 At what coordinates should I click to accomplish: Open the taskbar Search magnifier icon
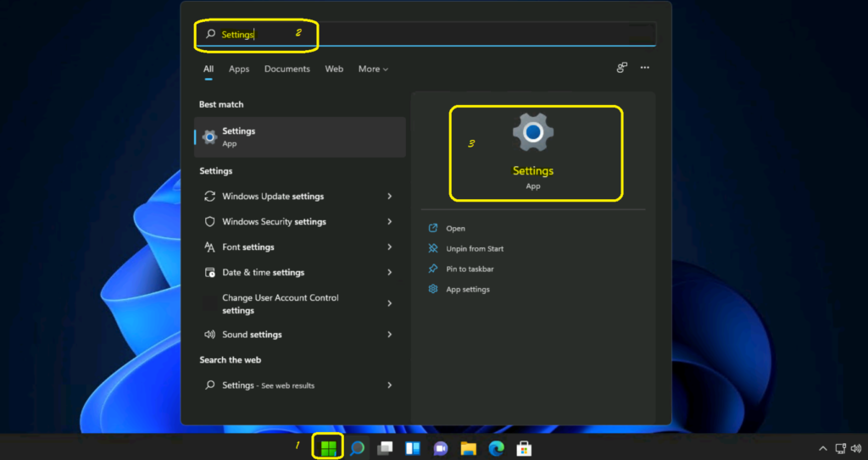pyautogui.click(x=357, y=448)
